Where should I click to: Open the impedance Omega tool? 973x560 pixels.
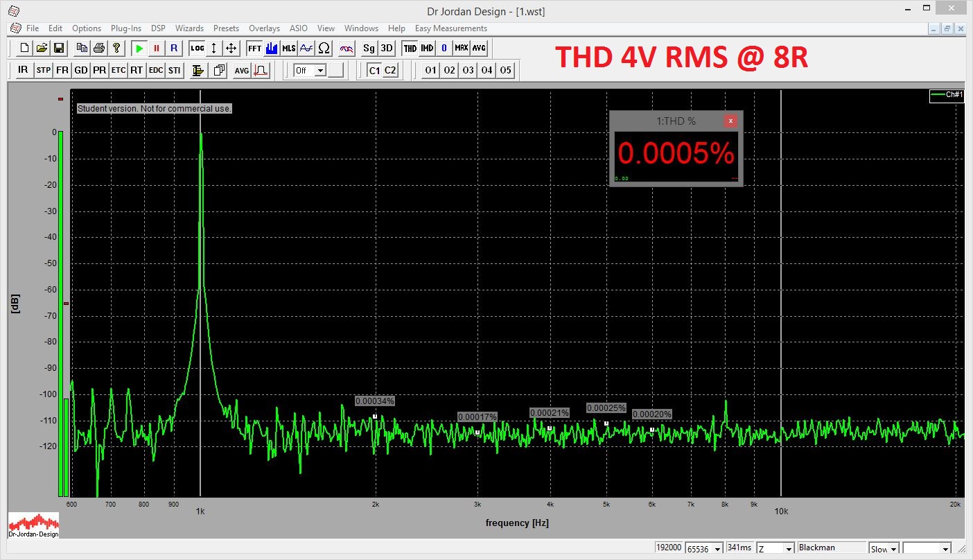324,48
